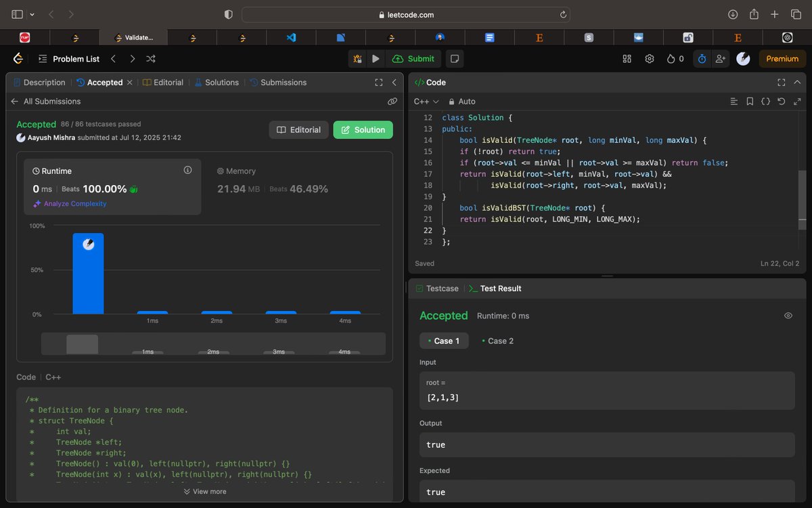Submit the solution

click(413, 59)
